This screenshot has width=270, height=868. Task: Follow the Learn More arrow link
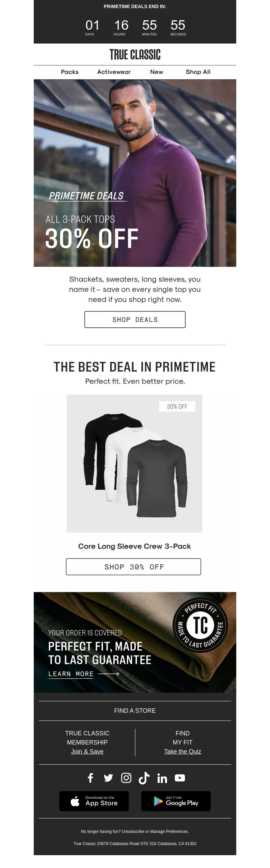84,674
